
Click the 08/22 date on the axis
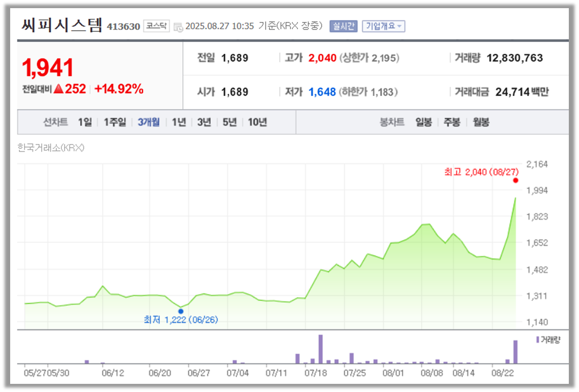(502, 373)
